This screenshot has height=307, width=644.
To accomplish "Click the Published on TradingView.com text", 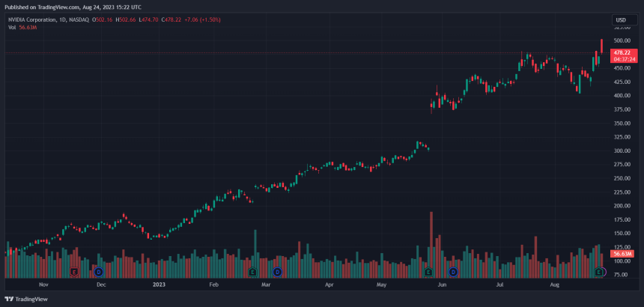I will coord(72,6).
